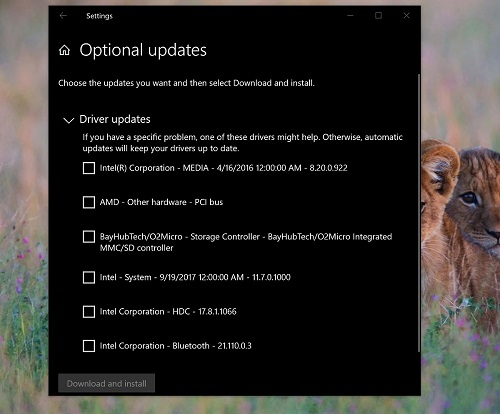
Task: Select the AMD PCI bus driver checkbox
Action: tap(89, 202)
